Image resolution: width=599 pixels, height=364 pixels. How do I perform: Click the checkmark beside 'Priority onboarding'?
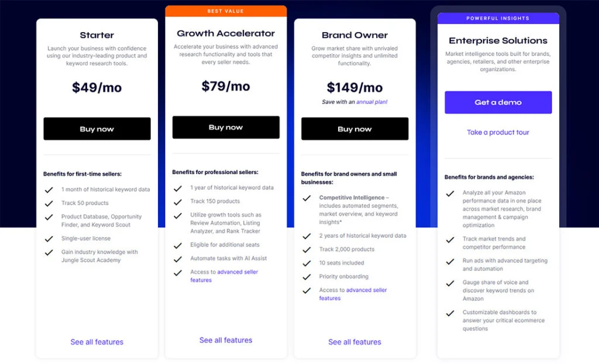tap(307, 277)
